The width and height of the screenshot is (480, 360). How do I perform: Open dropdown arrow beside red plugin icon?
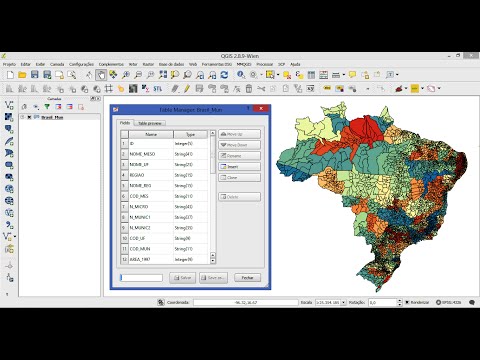[x=406, y=89]
